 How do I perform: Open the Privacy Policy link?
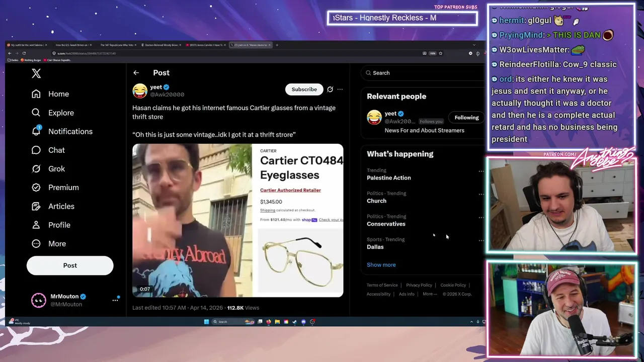tap(419, 285)
